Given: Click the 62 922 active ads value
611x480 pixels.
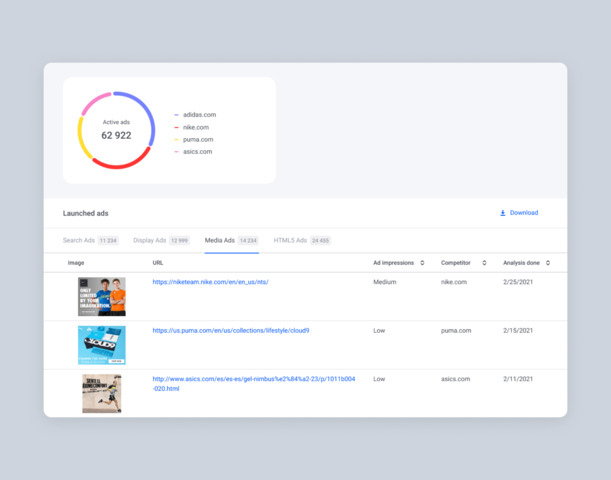Looking at the screenshot, I should (116, 135).
